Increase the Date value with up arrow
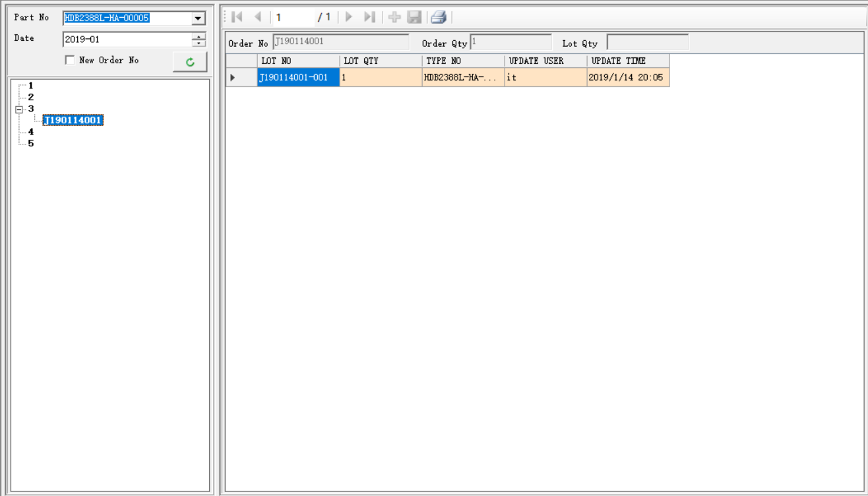 coord(199,36)
